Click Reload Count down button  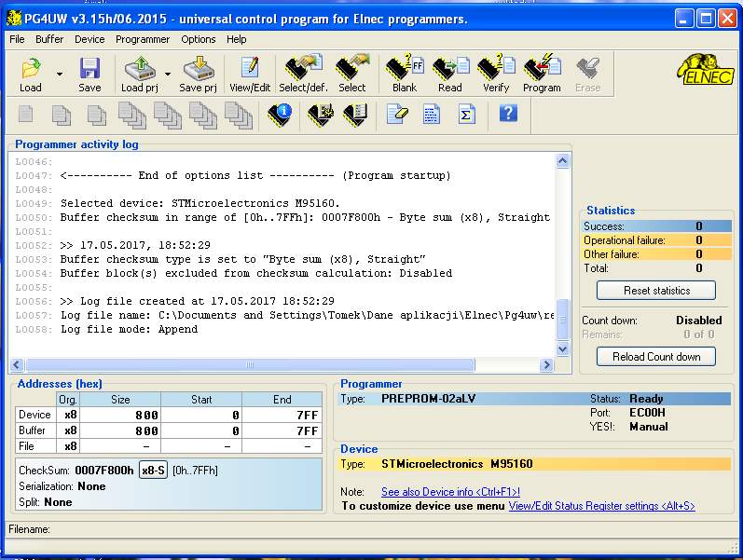pos(656,357)
